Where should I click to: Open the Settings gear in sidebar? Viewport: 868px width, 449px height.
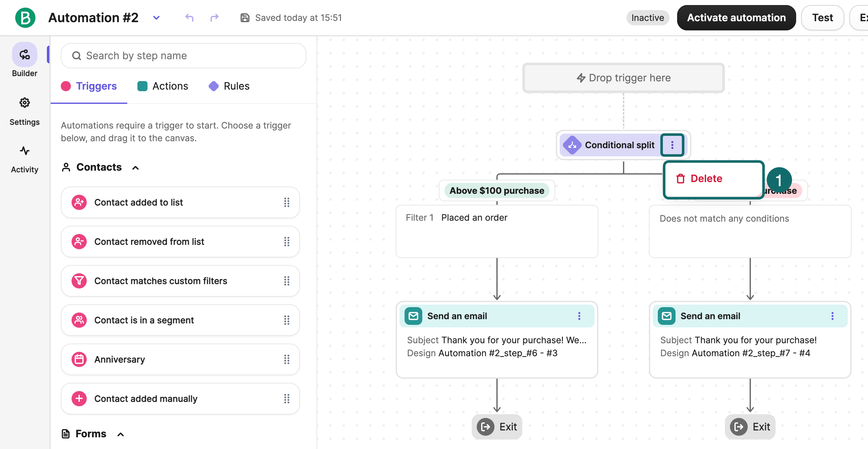coord(25,103)
